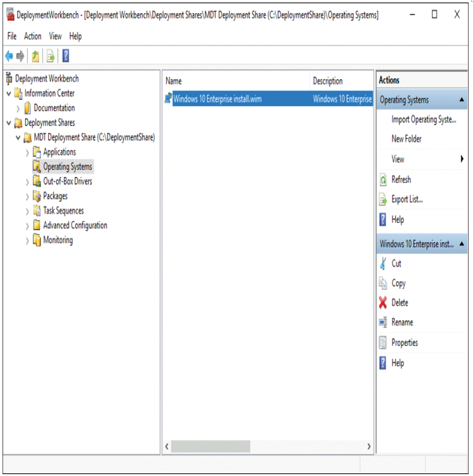This screenshot has width=473, height=476.
Task: Click Help under the Operating Systems actions
Action: point(397,219)
